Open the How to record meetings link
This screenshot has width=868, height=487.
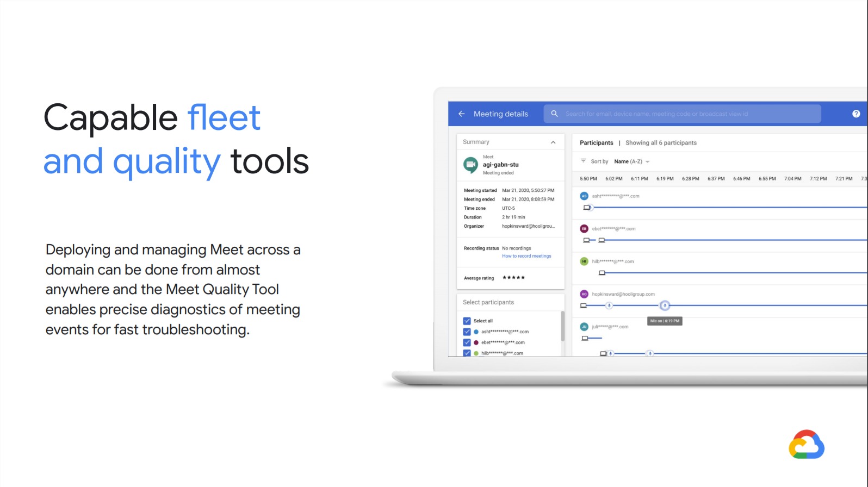coord(526,256)
